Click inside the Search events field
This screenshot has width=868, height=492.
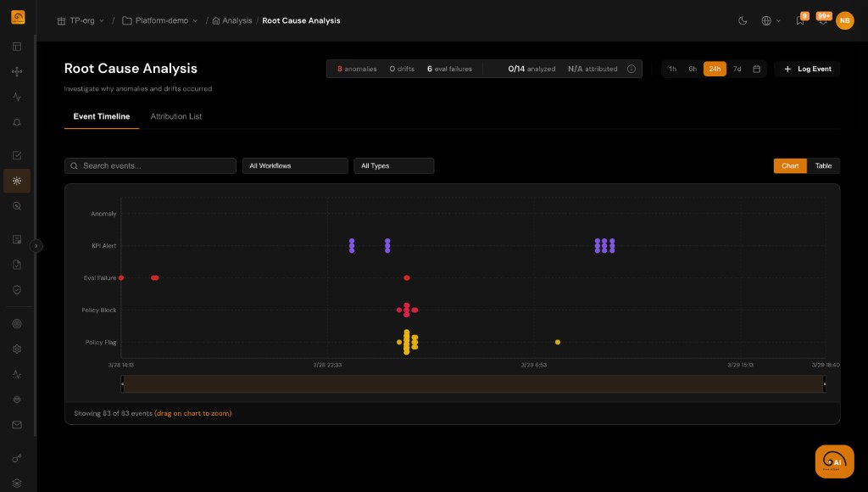click(150, 165)
